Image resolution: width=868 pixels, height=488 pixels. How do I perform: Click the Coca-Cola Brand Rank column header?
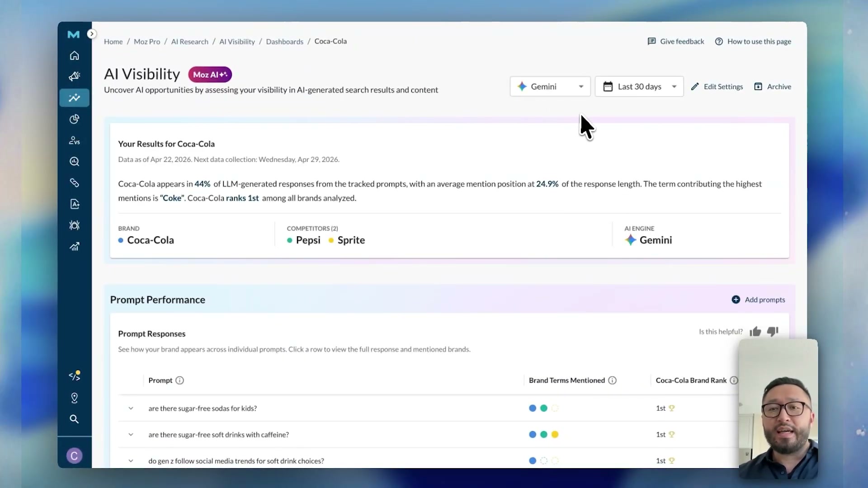point(691,380)
